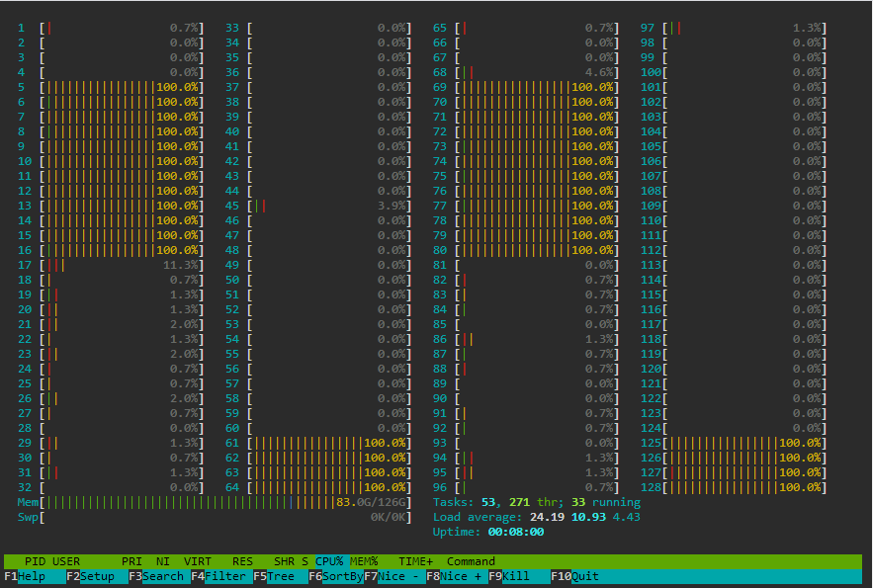873x588 pixels.
Task: Sort by the RES column header
Action: (x=242, y=561)
